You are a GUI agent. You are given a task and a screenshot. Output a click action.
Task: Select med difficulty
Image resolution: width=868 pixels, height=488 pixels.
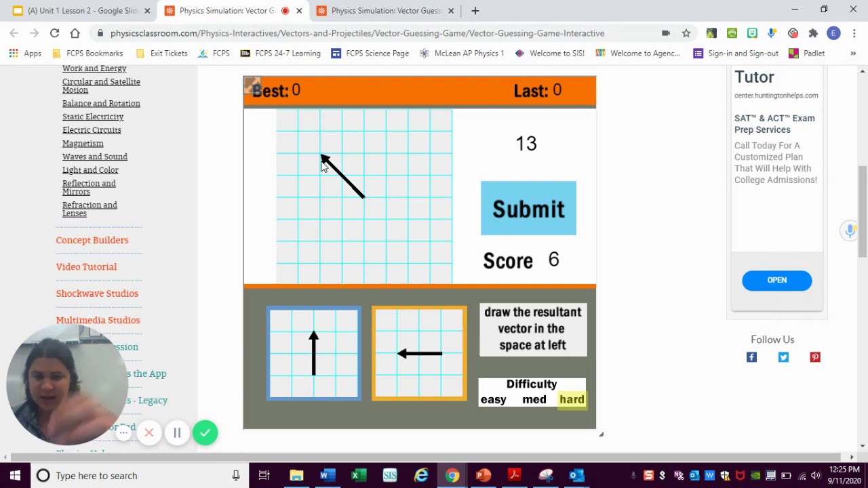pyautogui.click(x=534, y=399)
